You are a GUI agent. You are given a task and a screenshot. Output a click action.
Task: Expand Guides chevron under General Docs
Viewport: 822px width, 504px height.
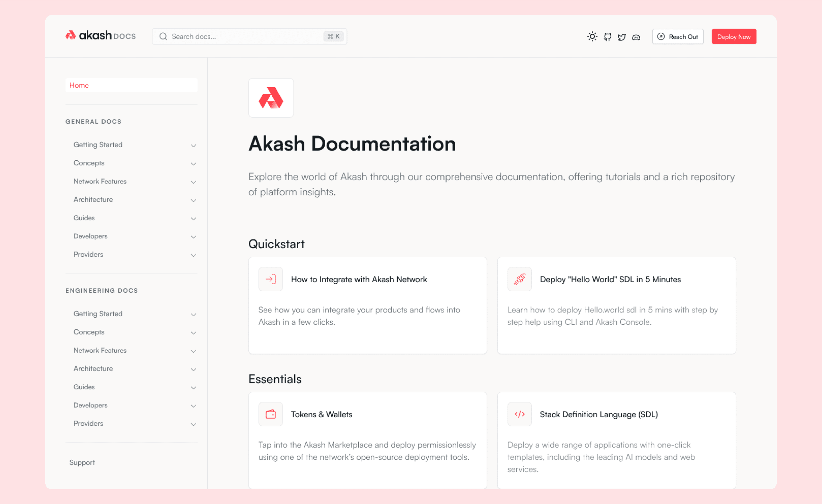click(x=194, y=219)
